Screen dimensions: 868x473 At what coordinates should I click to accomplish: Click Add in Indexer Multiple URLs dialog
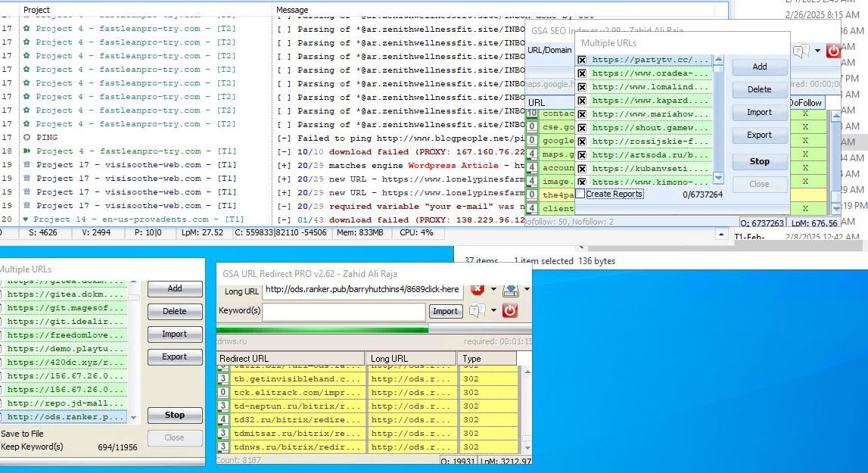click(760, 67)
